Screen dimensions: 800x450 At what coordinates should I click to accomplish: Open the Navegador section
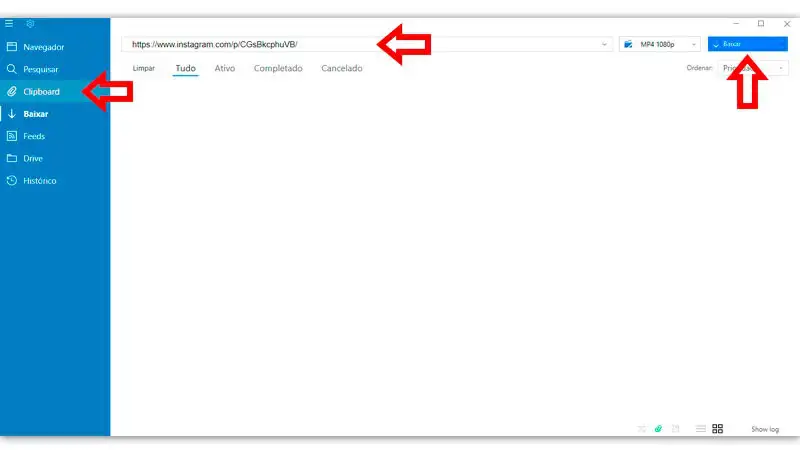click(x=55, y=47)
